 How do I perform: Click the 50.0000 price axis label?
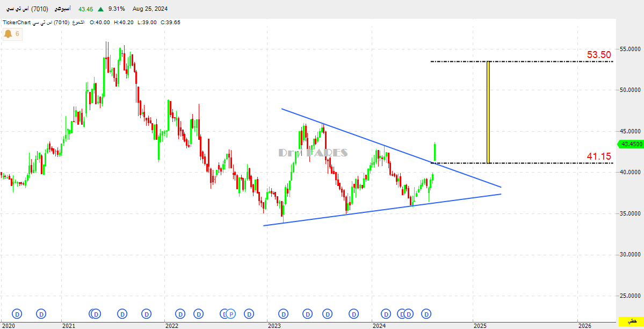click(630, 90)
